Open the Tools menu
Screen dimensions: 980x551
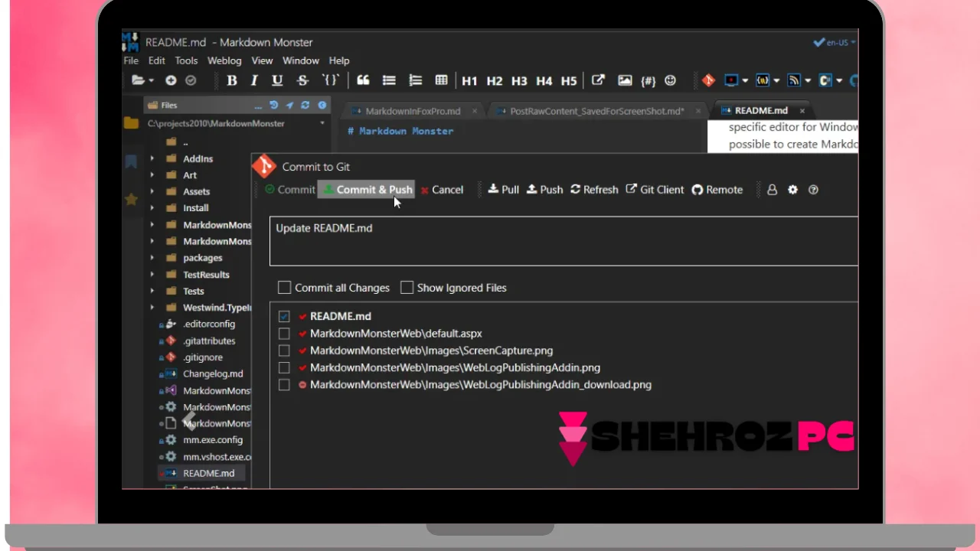pyautogui.click(x=186, y=60)
